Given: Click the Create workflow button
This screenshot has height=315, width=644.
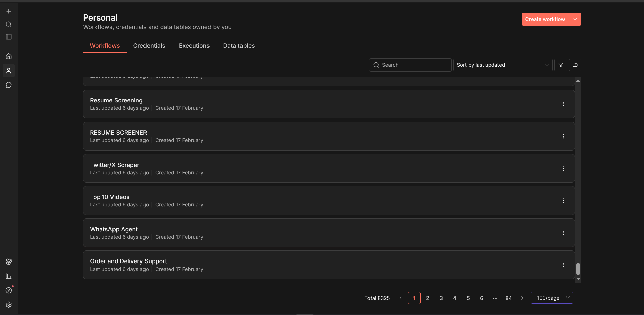Looking at the screenshot, I should 544,19.
